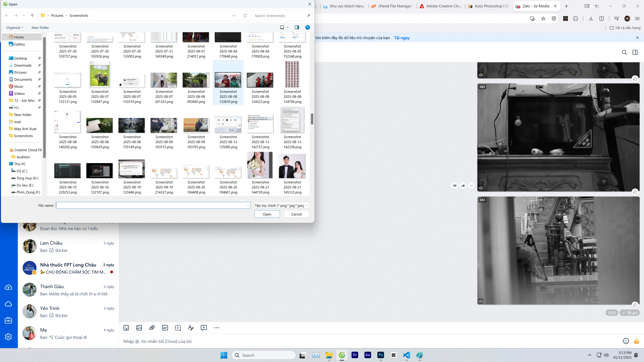Click the text formatting pen icon
Viewport: 644px width, 362px height.
[191, 328]
